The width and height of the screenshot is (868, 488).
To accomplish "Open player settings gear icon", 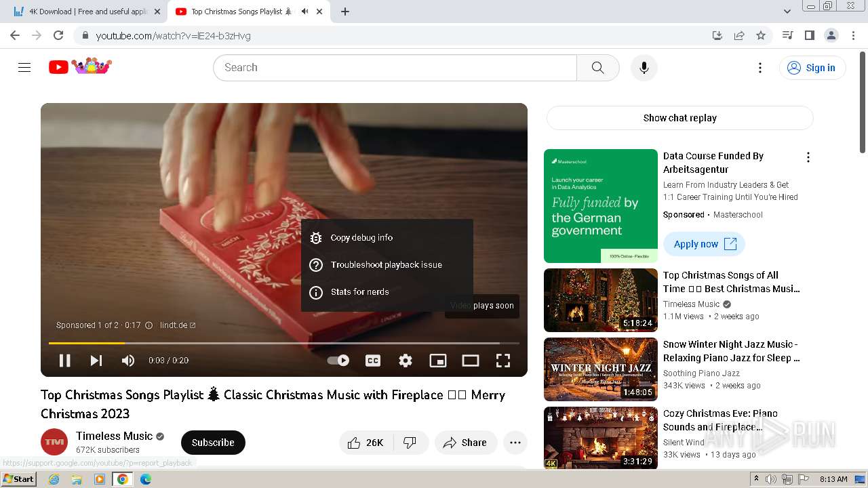I will click(x=406, y=361).
